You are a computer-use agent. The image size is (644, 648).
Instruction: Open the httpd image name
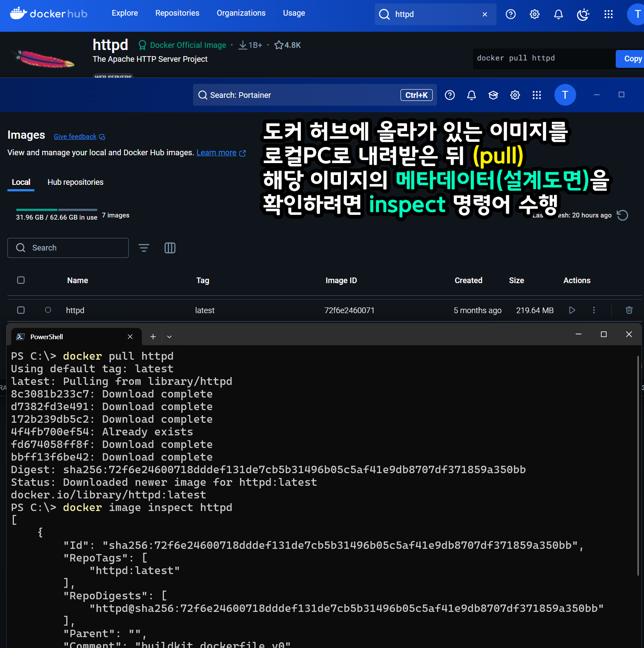[75, 311]
